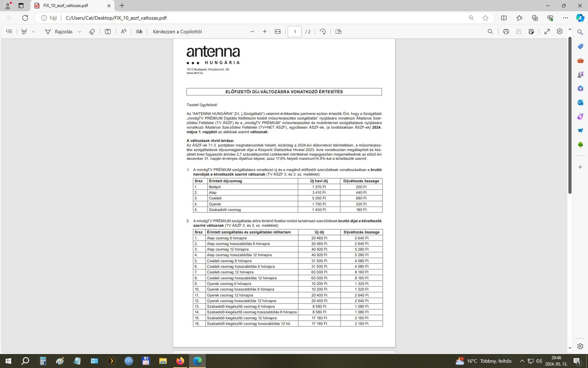Open the volume control
This screenshot has height=368, width=588.
539,361
